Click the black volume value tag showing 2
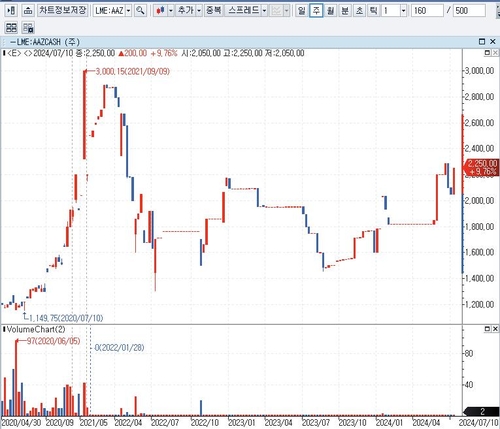 tap(482, 411)
